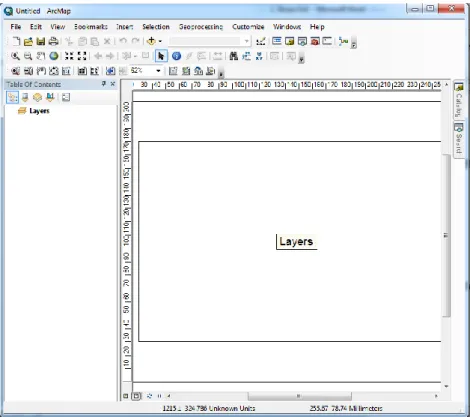Viewport: 470px width, 417px height.
Task: Open Table Of Contents options button
Action: click(66, 97)
